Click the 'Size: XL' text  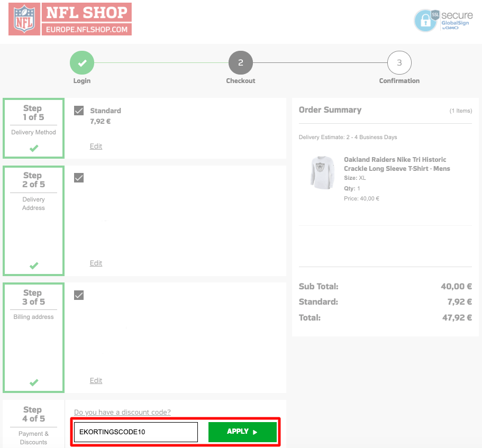point(354,178)
